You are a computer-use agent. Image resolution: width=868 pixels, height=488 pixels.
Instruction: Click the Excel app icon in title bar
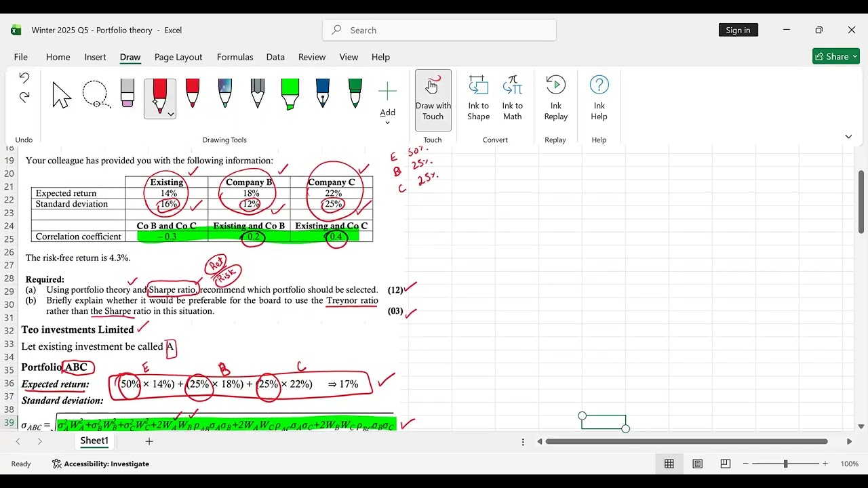tap(16, 30)
